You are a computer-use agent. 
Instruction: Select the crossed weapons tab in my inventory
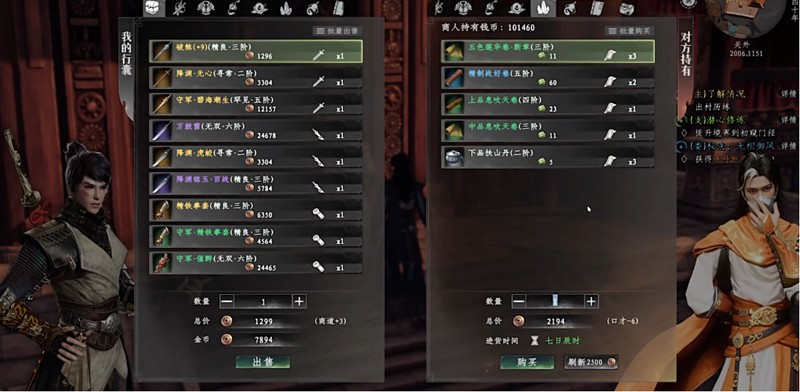[x=180, y=8]
